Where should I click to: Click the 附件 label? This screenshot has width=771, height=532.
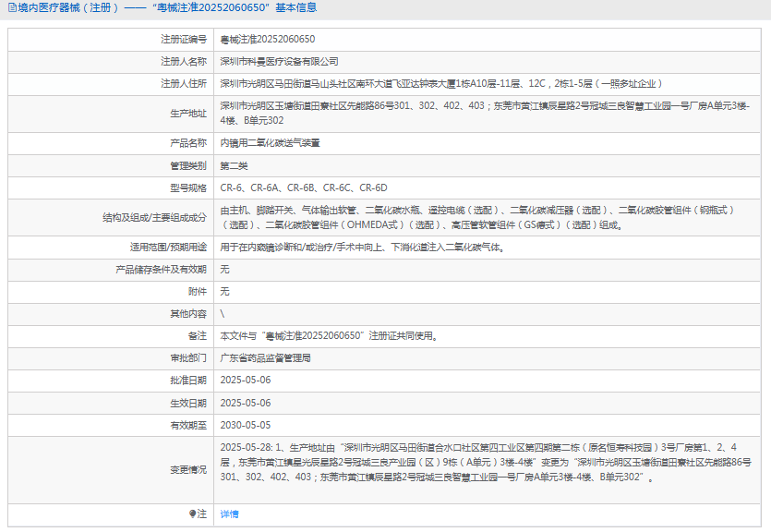click(198, 292)
